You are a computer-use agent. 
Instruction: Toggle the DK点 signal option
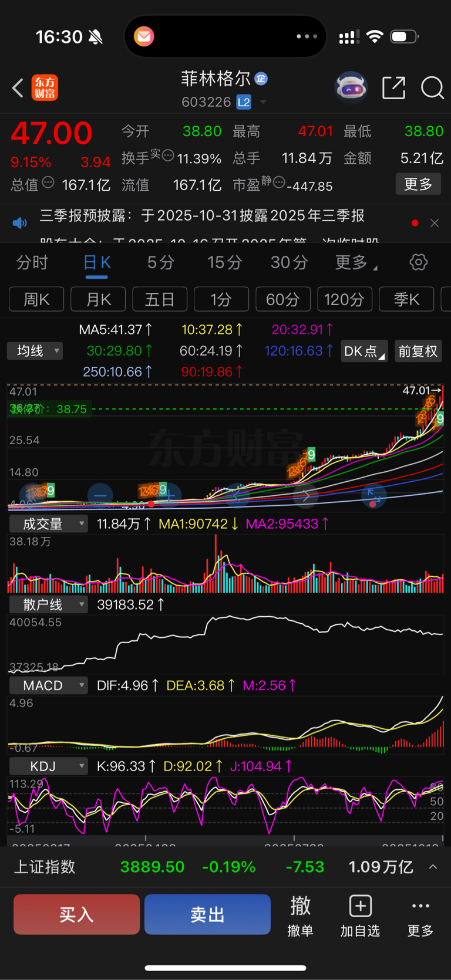364,351
